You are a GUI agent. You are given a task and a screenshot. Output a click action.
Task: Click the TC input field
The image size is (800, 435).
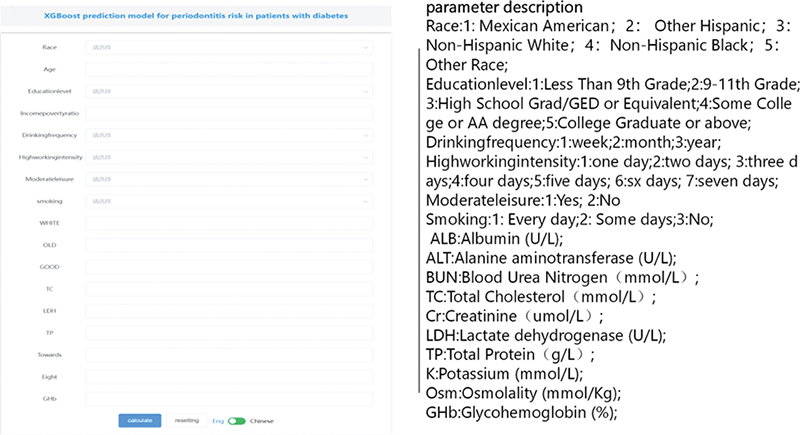(229, 289)
